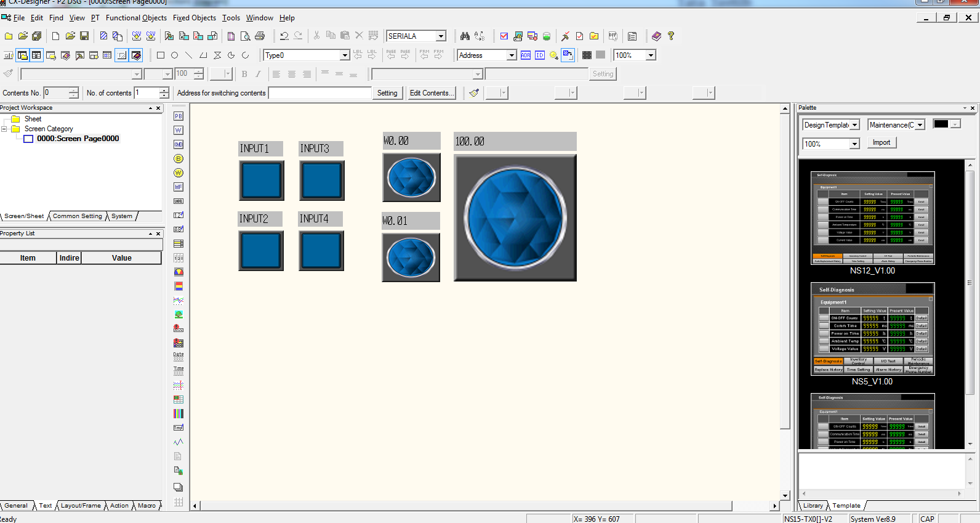
Task: Click the Print icon in toolbar
Action: 260,36
